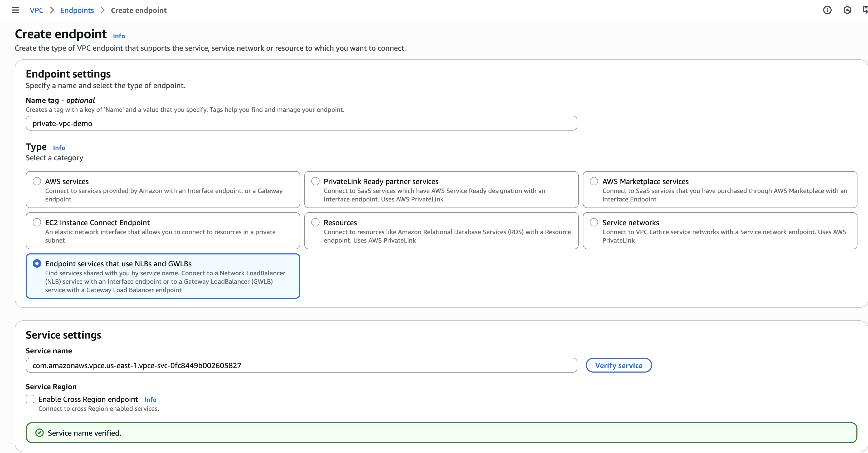Select Service networks radio option
Viewport: 868px width, 453px height.
pos(594,223)
